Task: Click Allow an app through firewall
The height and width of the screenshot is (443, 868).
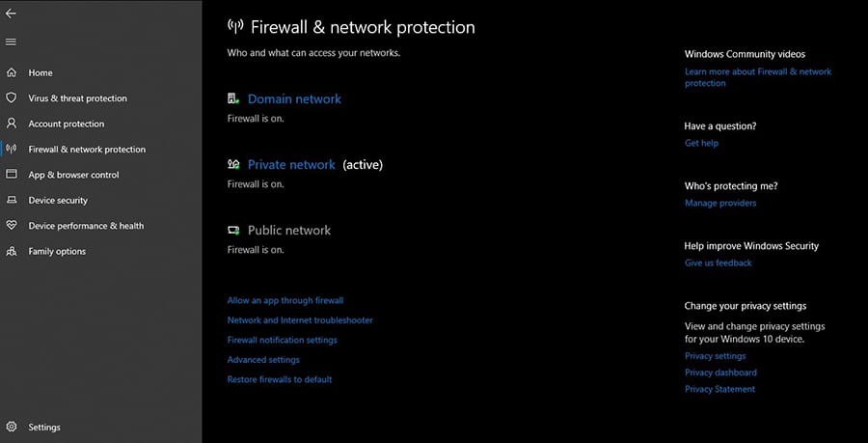Action: click(285, 301)
